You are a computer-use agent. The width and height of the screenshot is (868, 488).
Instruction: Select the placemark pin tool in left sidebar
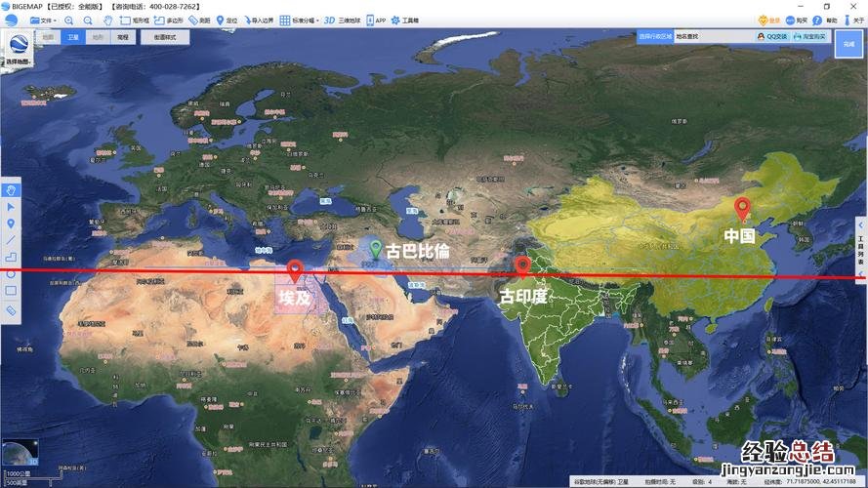click(11, 224)
